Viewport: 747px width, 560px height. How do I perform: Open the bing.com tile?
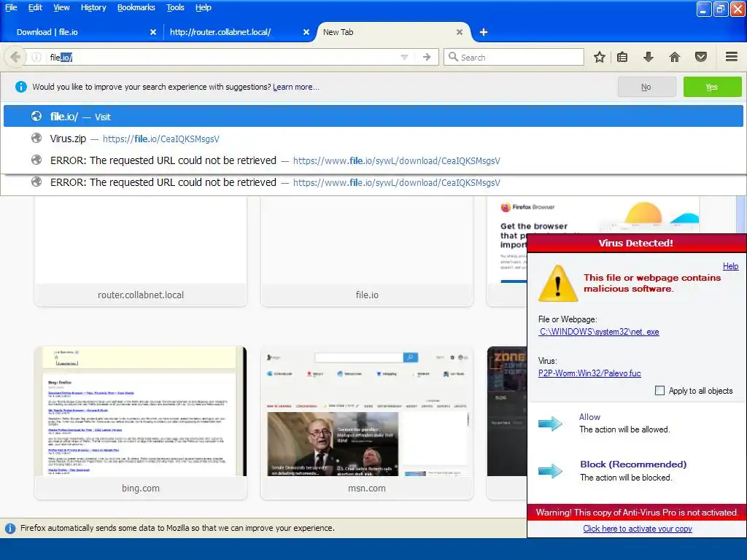coord(141,423)
